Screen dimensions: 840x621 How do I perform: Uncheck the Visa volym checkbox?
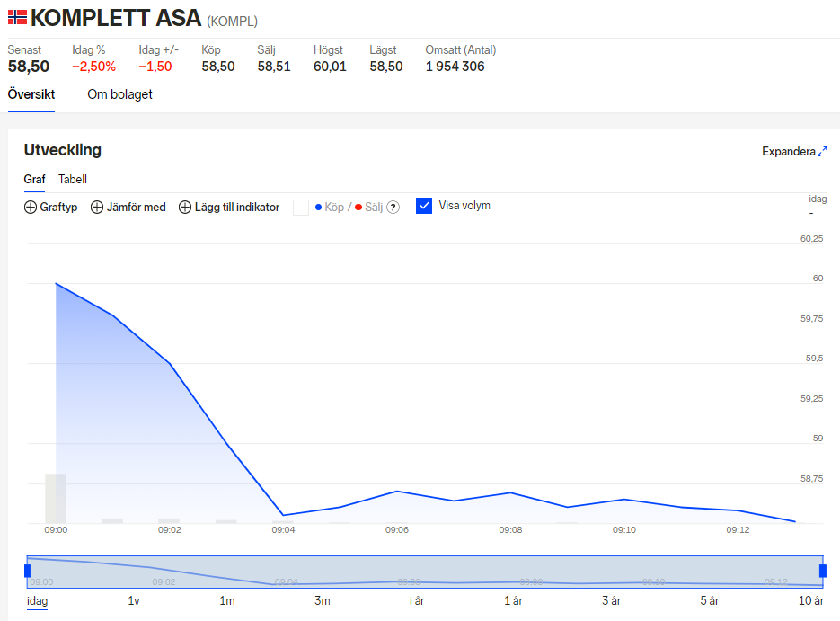point(425,206)
